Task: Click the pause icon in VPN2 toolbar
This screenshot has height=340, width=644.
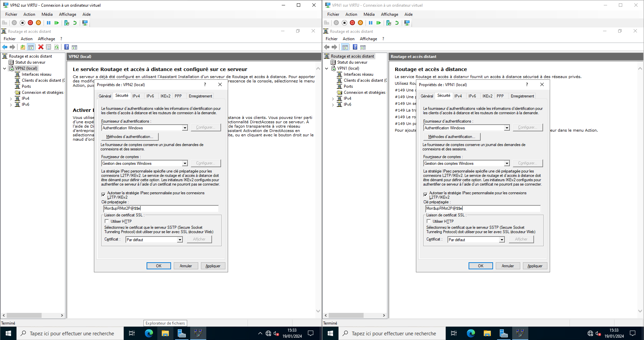Action: pos(49,23)
